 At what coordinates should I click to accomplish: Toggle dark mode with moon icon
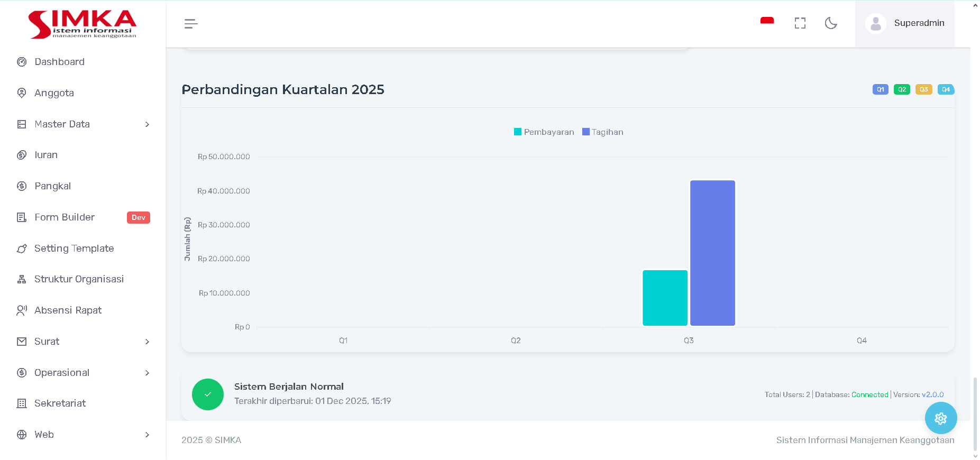[831, 23]
